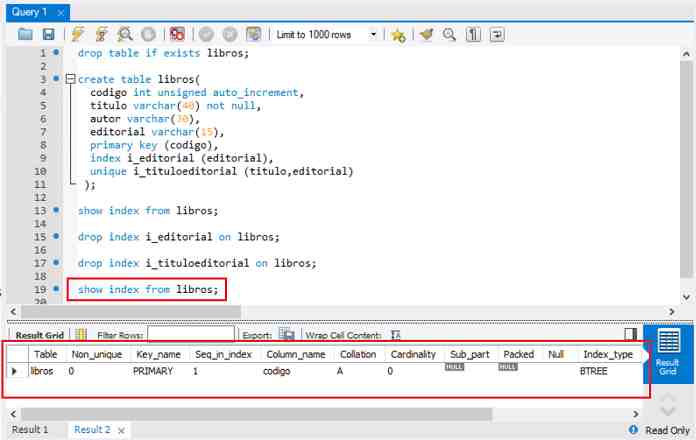Click the Explain query magnifier icon
This screenshot has height=440, width=696.
tap(124, 34)
